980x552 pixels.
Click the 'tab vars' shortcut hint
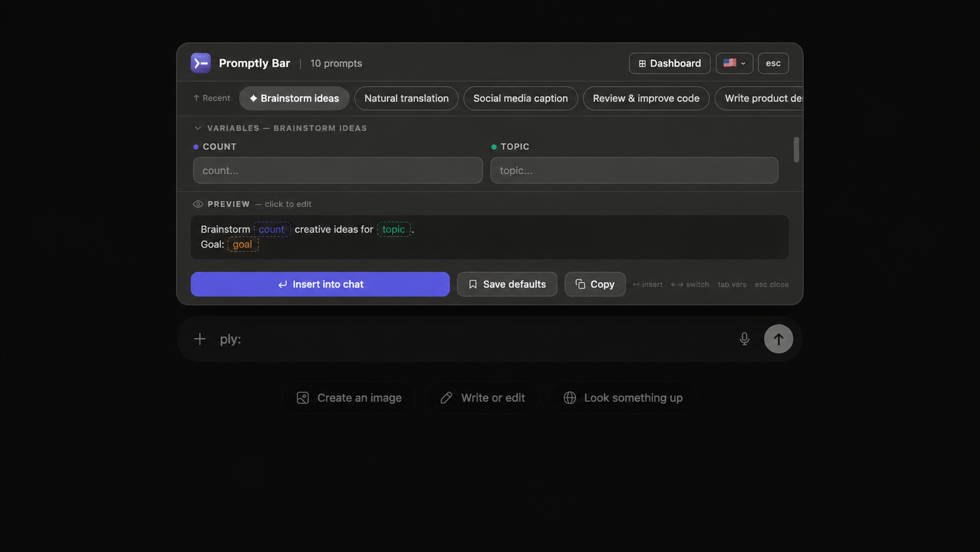point(732,285)
